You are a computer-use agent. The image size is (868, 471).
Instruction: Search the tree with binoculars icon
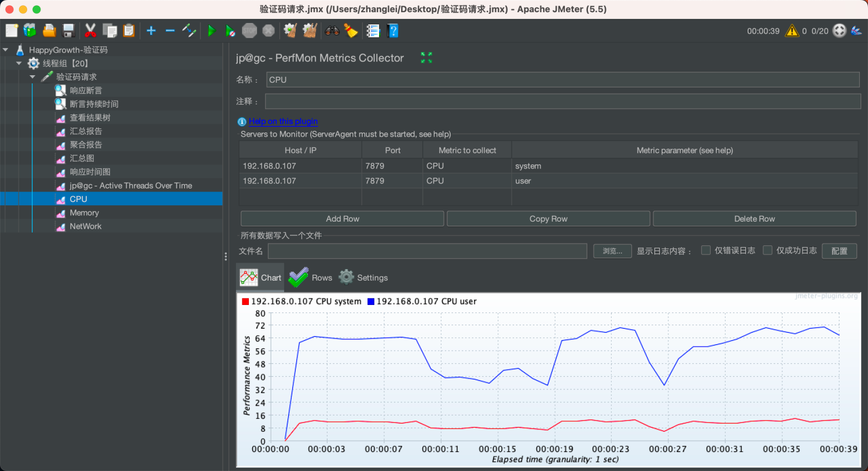tap(332, 31)
